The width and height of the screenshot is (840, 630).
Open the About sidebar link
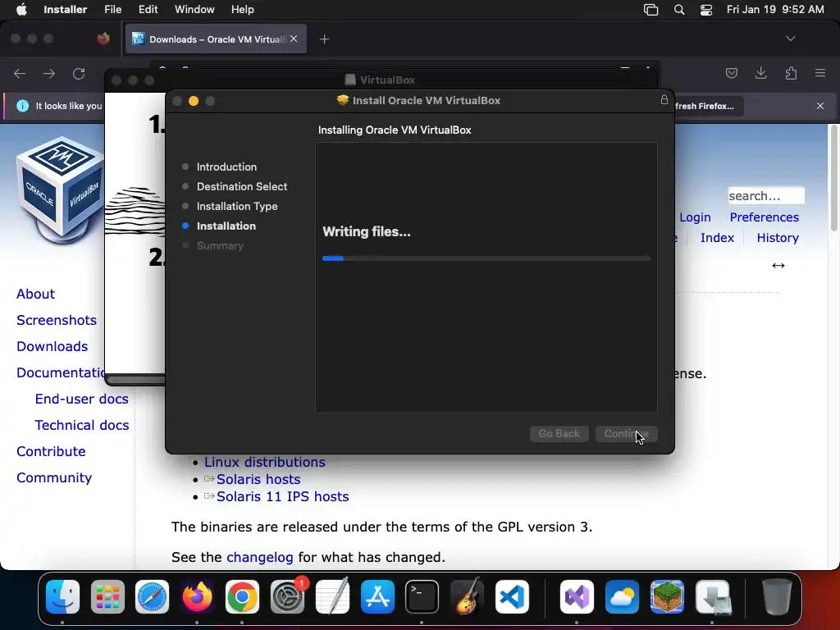(x=35, y=294)
